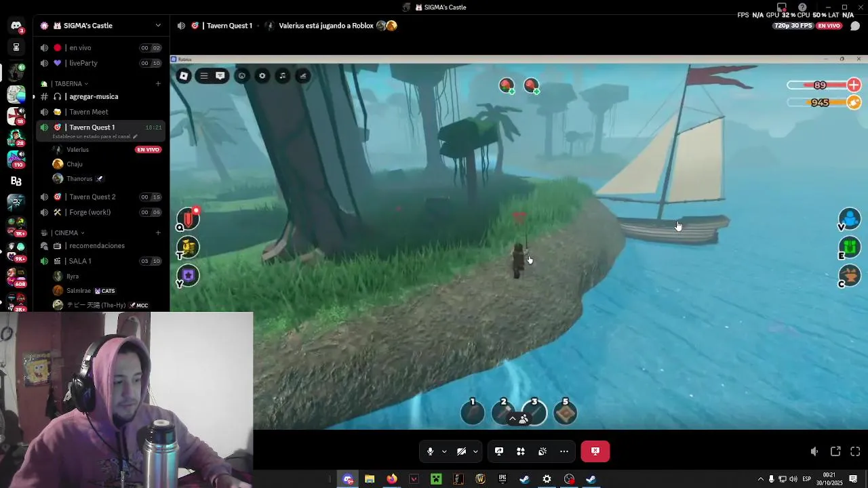Screen dimensions: 868x488
Task: Share your screen button in call bar
Action: pos(499,451)
